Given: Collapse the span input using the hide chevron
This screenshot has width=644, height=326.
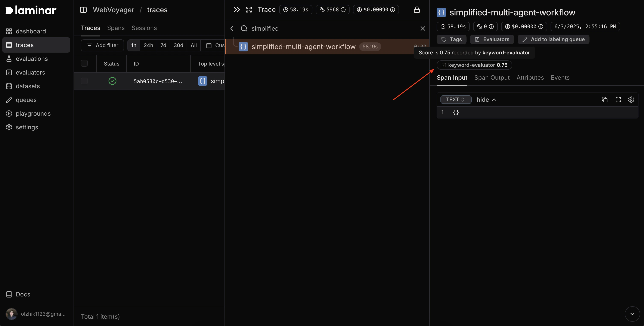Looking at the screenshot, I should click(x=486, y=99).
